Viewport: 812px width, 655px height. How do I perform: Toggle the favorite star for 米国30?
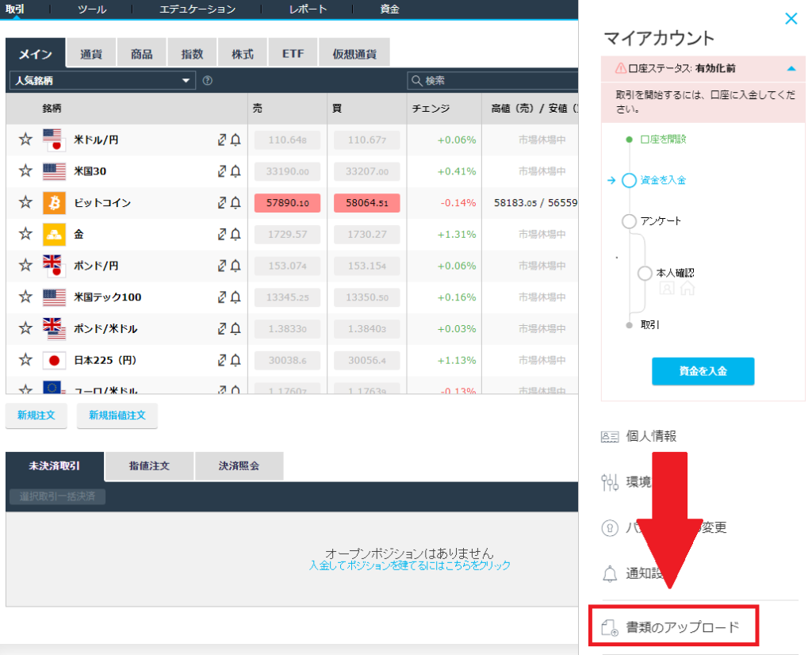pos(25,170)
